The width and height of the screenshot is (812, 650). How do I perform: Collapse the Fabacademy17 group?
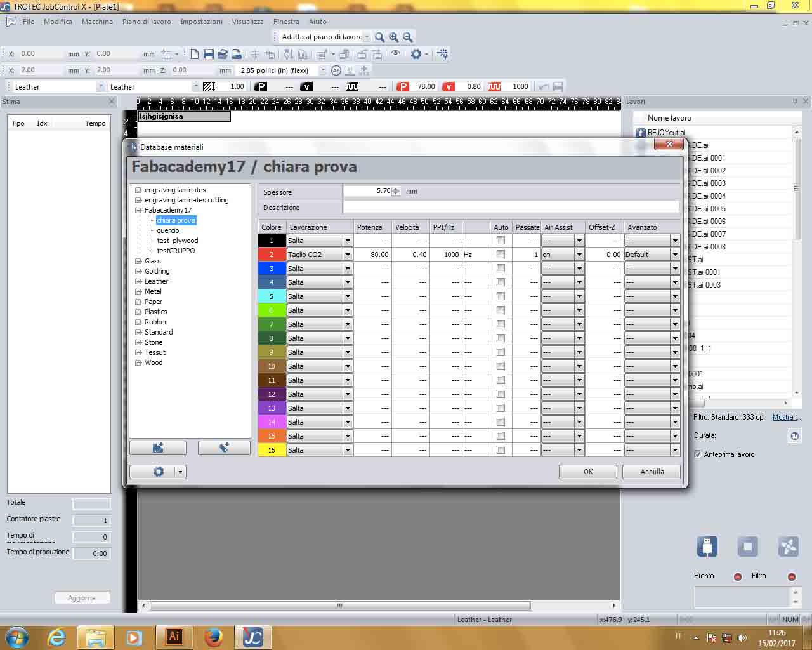tap(138, 210)
